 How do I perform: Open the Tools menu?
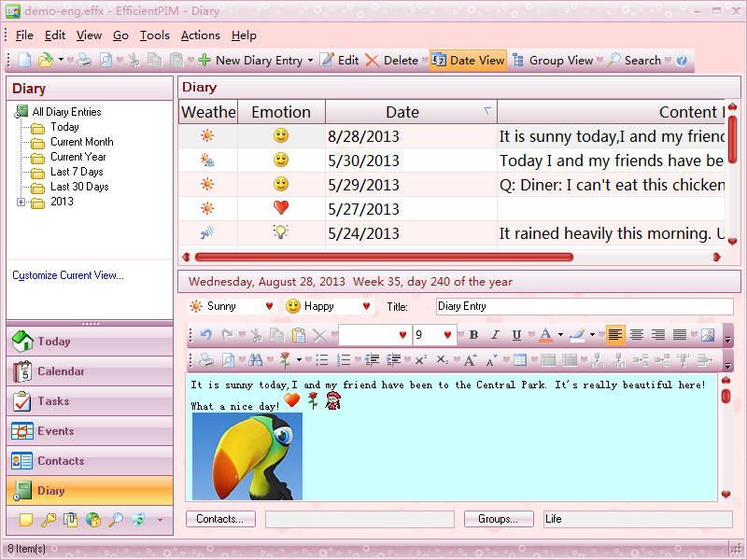tap(154, 35)
